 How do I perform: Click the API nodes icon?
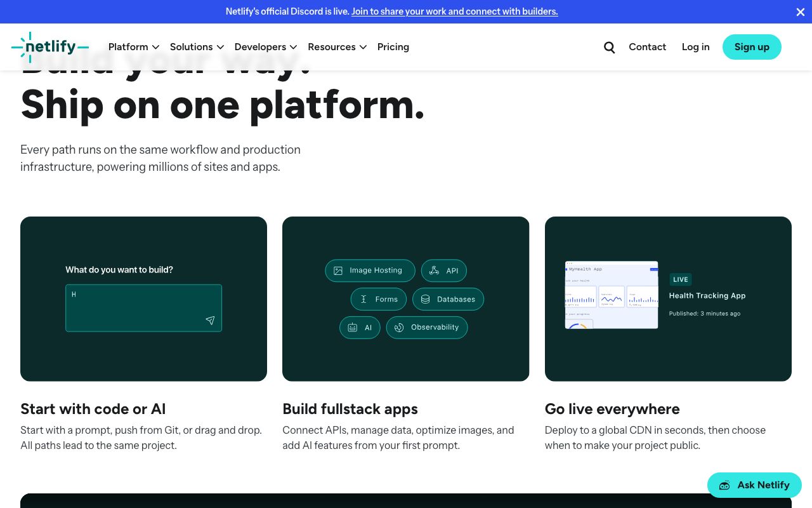(x=434, y=271)
